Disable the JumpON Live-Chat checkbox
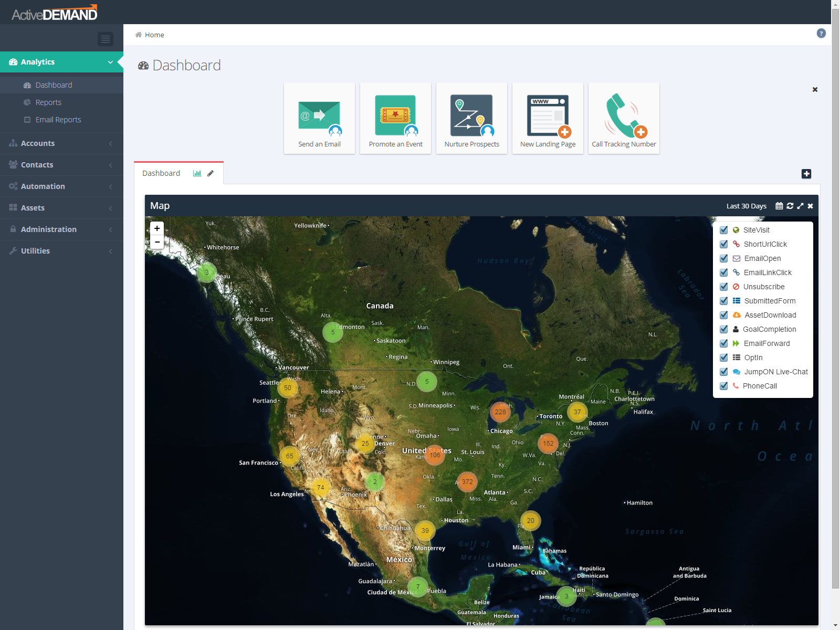Image resolution: width=840 pixels, height=630 pixels. (723, 372)
